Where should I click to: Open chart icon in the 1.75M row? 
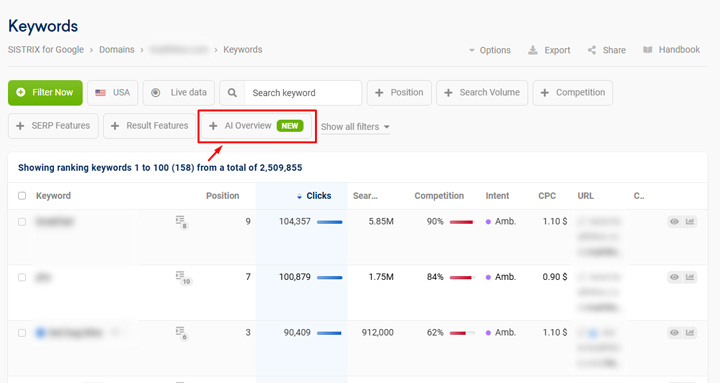click(x=690, y=277)
